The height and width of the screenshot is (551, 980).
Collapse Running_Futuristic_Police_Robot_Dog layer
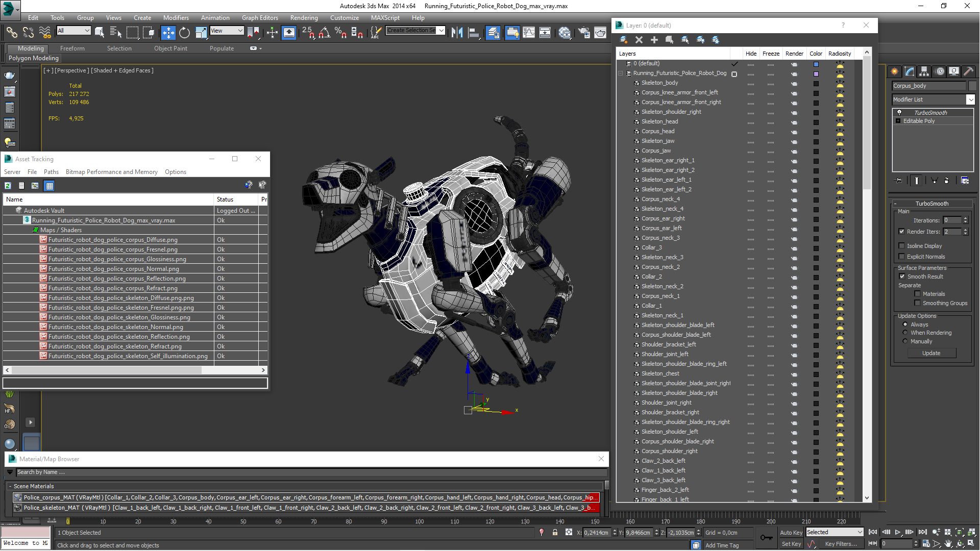tap(621, 73)
